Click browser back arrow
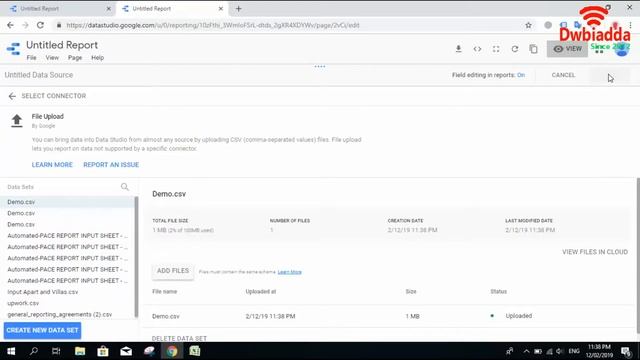 coord(10,25)
